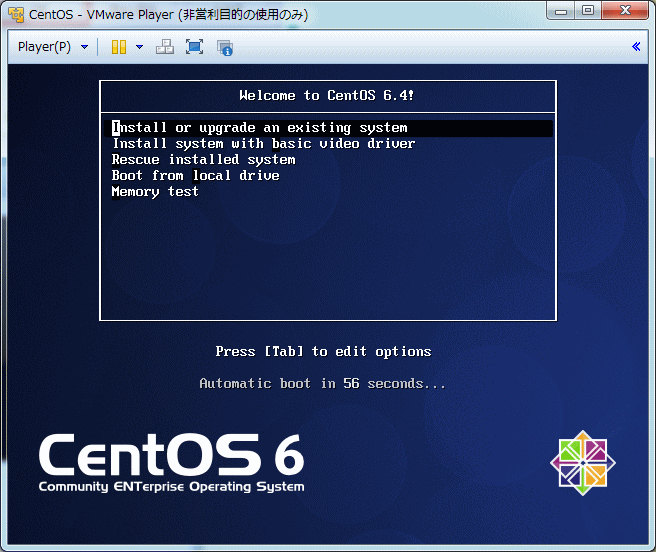Click the Send Ctrl+Alt+Del icon
Image resolution: width=656 pixels, height=552 pixels.
pos(165,47)
